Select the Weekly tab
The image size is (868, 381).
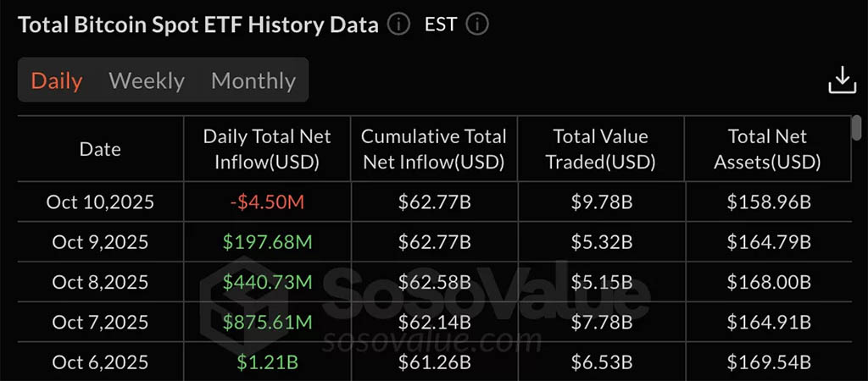tap(147, 80)
